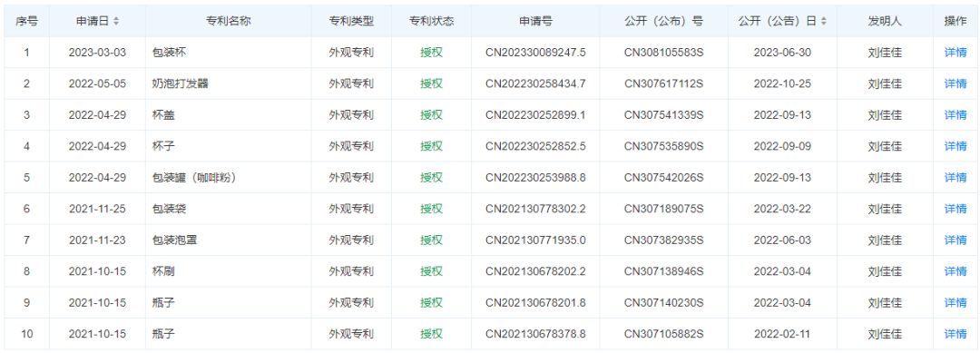
Task: Select publication number CN307617112S
Action: click(663, 83)
